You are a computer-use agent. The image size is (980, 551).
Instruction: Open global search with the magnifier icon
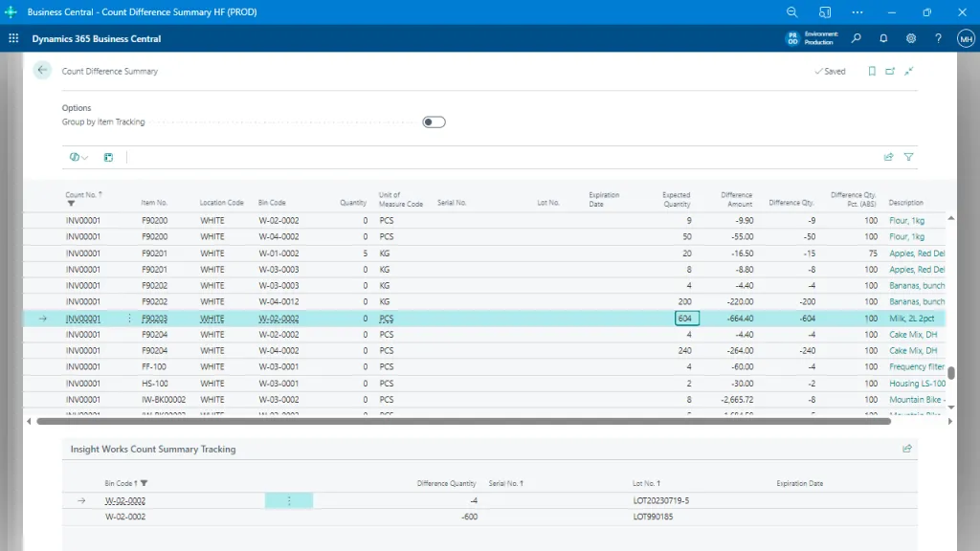tap(856, 38)
